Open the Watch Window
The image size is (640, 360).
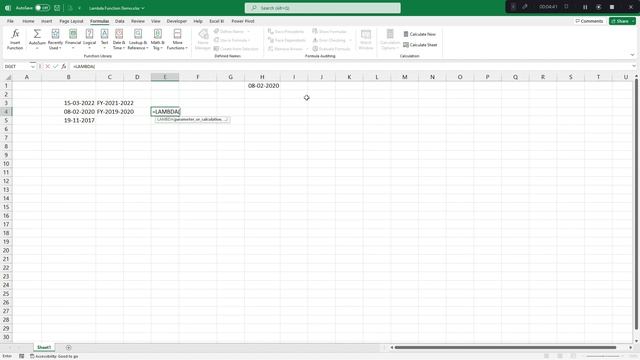click(x=366, y=39)
